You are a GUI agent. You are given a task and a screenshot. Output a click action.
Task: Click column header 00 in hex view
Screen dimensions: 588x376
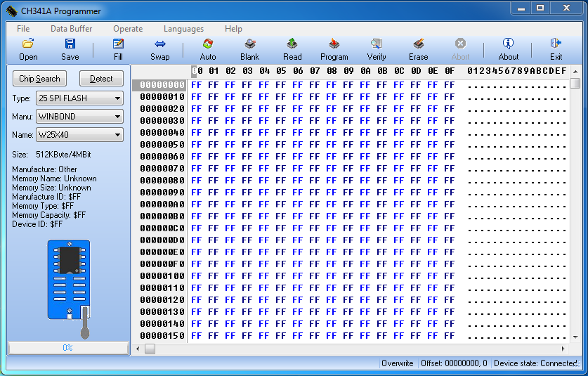(197, 71)
